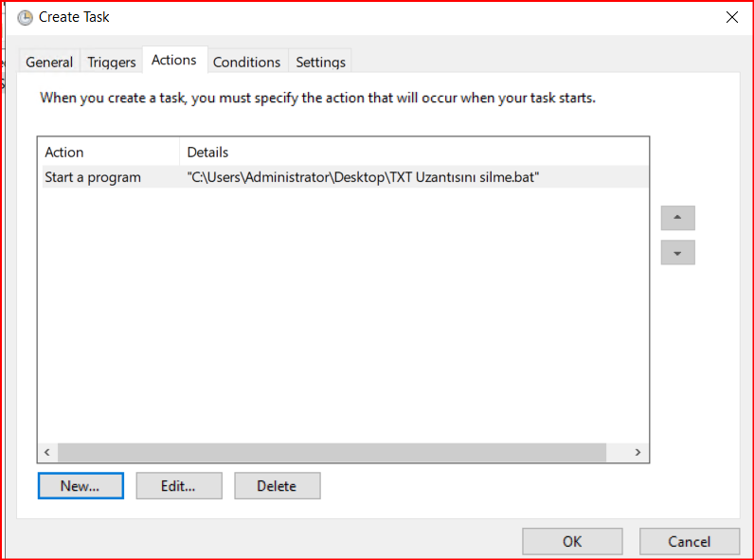Select the Actions tab
The image size is (754, 560).
[174, 60]
